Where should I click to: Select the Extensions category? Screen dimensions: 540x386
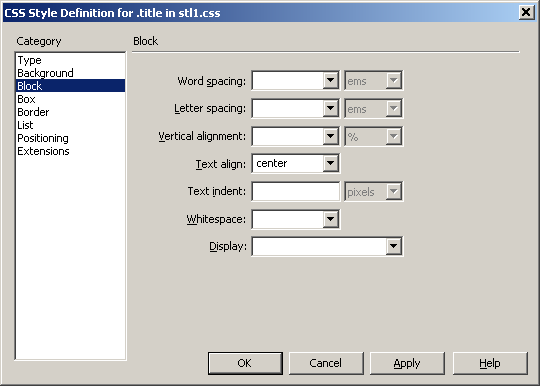click(70, 151)
